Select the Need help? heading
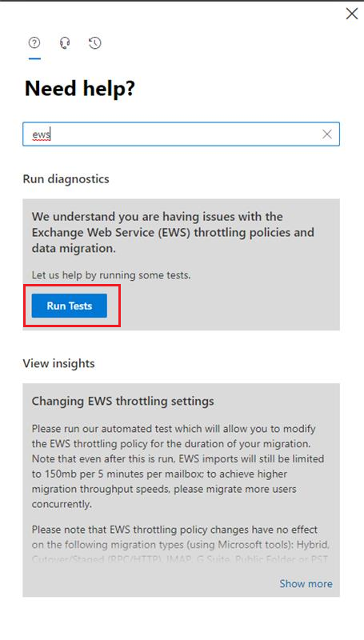Image resolution: width=364 pixels, height=640 pixels. click(x=80, y=89)
